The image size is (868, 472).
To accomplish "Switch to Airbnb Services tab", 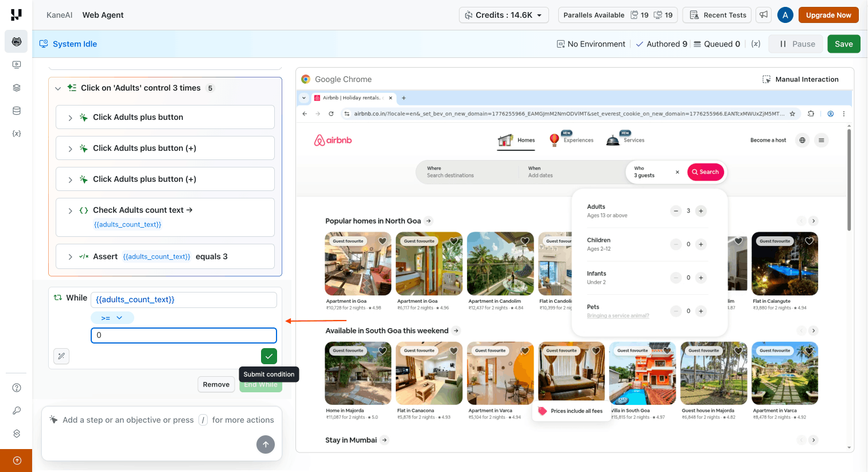I will (626, 140).
